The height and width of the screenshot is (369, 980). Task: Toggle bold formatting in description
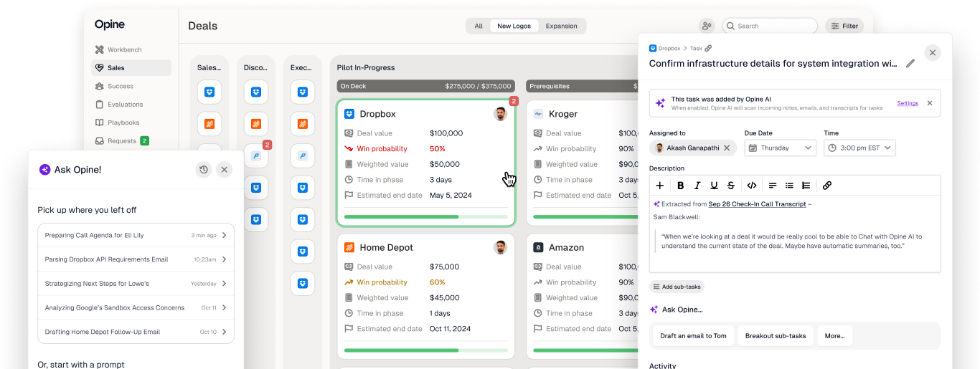click(x=680, y=186)
